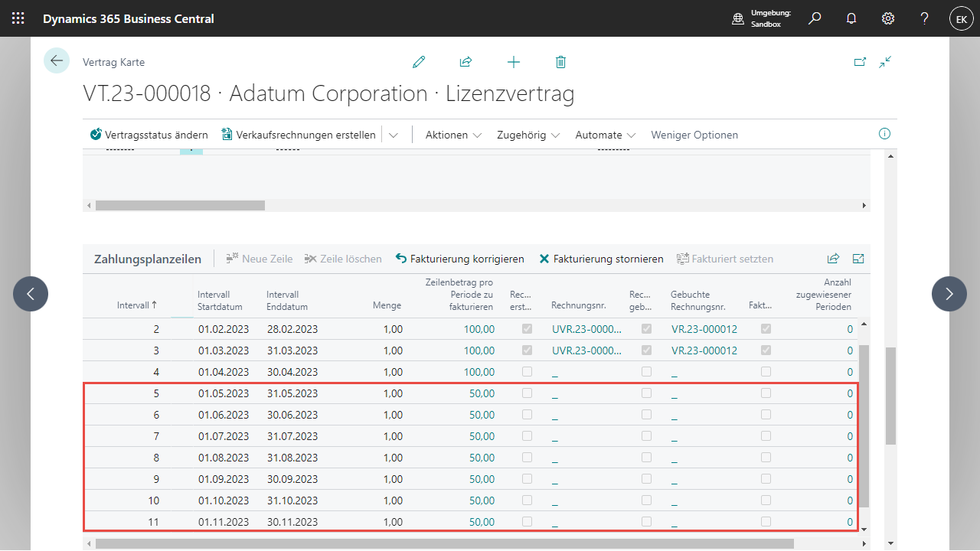Sort by the Intervall column header
Screen dimensions: 980x551
137,305
